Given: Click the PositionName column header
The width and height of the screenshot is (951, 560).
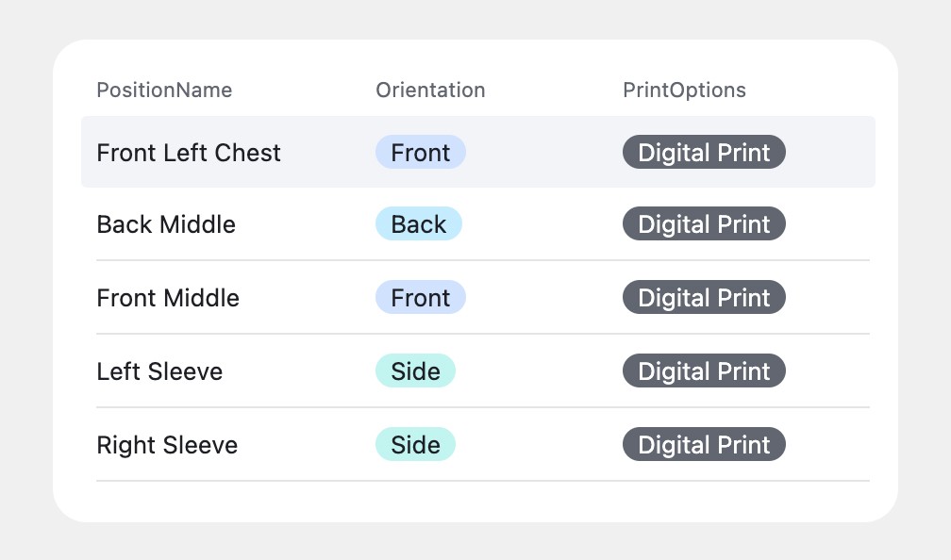Looking at the screenshot, I should 164,90.
